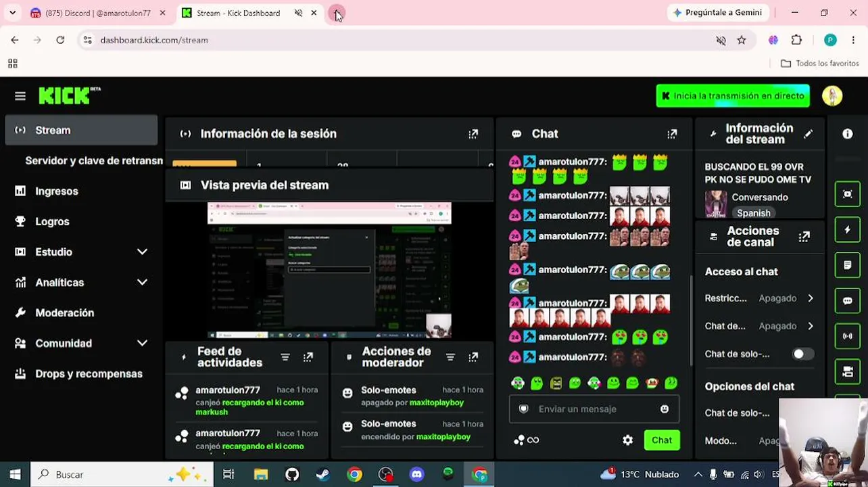The image size is (868, 487).
Task: Open the profile avatar menu
Action: coord(832,96)
